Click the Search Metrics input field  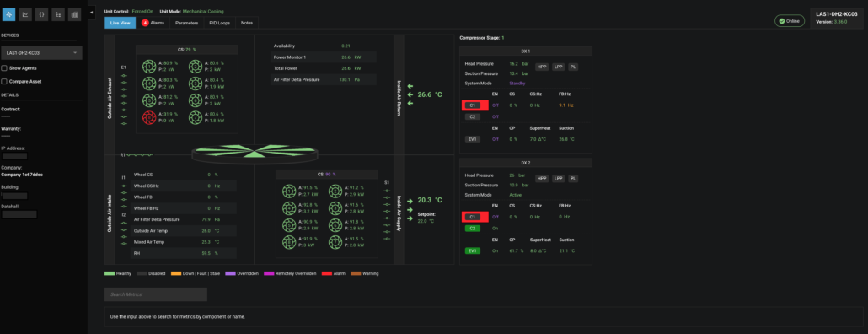tap(156, 294)
